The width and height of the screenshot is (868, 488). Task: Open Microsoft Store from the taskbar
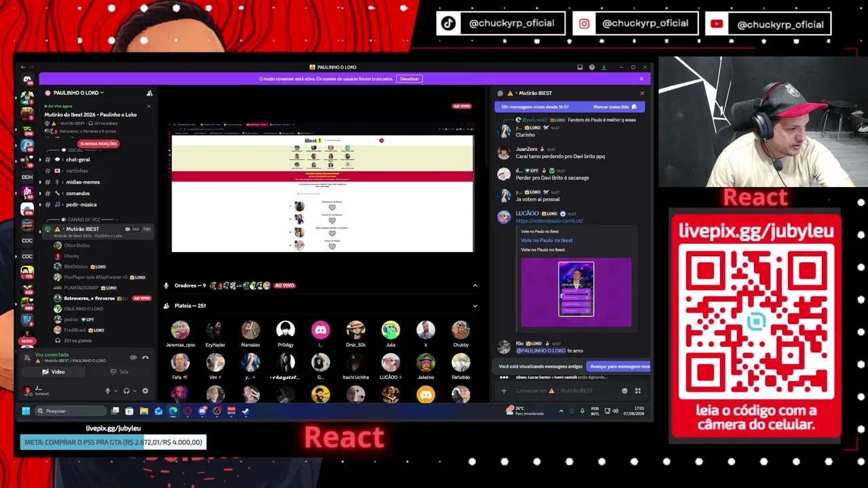129,411
